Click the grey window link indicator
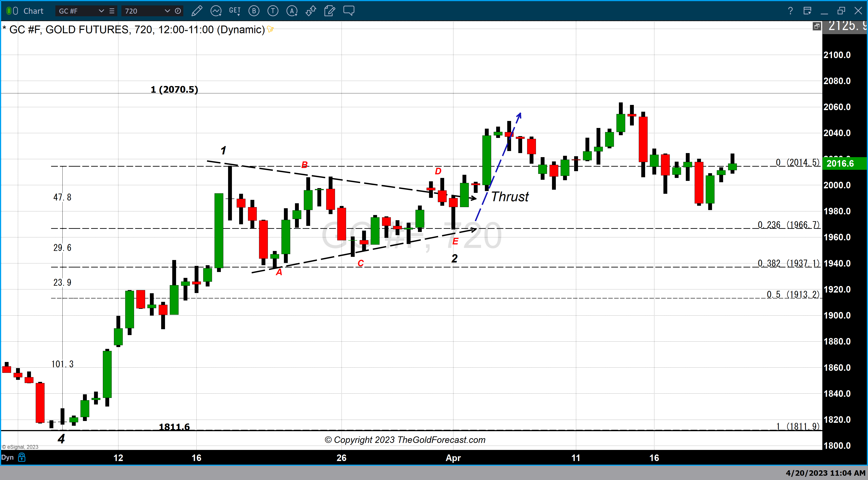Image resolution: width=868 pixels, height=480 pixels. click(16, 11)
